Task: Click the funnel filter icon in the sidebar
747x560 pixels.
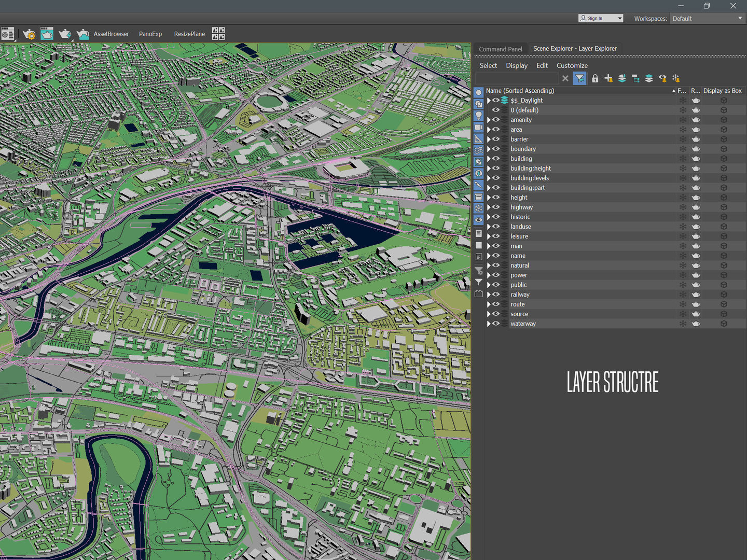Action: (479, 282)
